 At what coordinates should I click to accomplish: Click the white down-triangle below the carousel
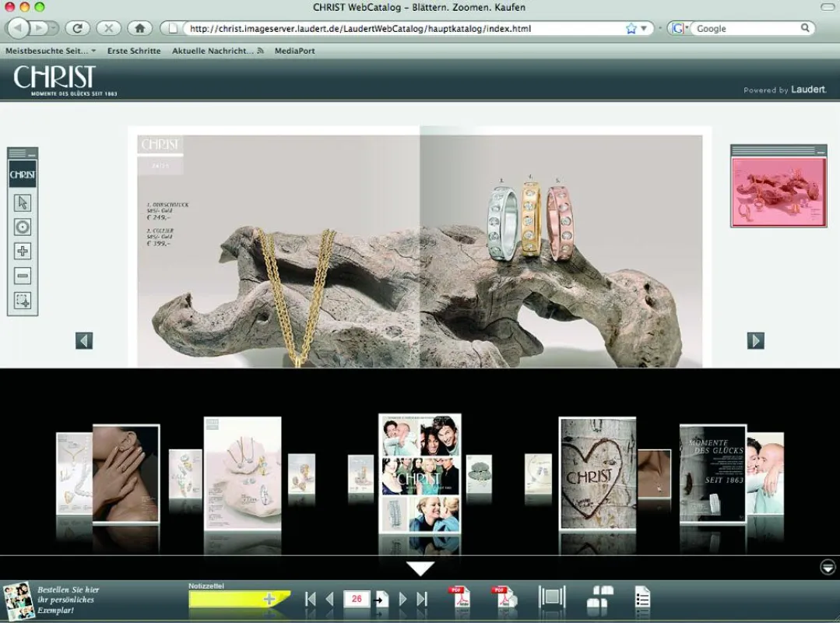click(420, 568)
